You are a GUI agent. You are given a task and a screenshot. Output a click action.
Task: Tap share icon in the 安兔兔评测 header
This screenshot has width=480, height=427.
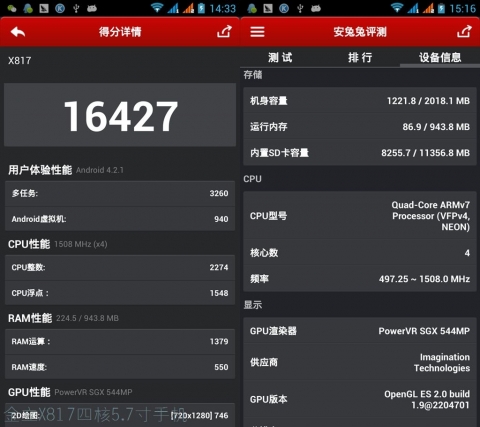click(x=464, y=32)
